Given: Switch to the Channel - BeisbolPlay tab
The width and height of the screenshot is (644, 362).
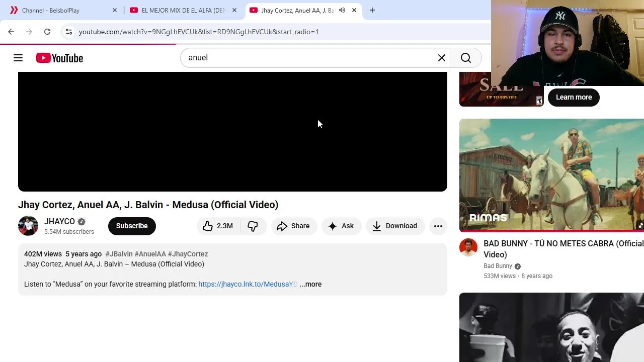Looking at the screenshot, I should (62, 10).
